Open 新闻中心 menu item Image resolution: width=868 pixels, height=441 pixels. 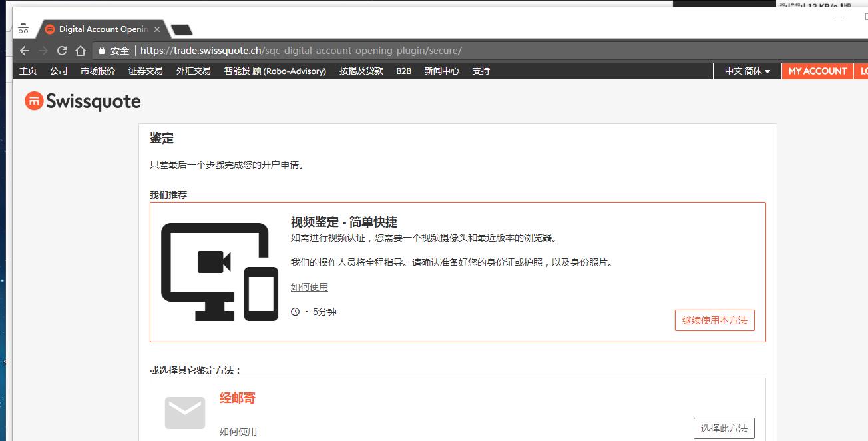click(x=442, y=71)
